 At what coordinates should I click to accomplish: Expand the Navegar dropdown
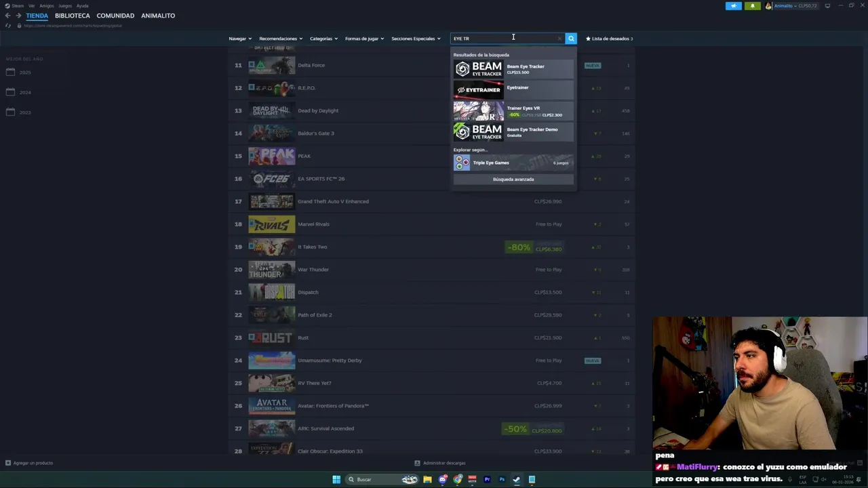tap(240, 39)
